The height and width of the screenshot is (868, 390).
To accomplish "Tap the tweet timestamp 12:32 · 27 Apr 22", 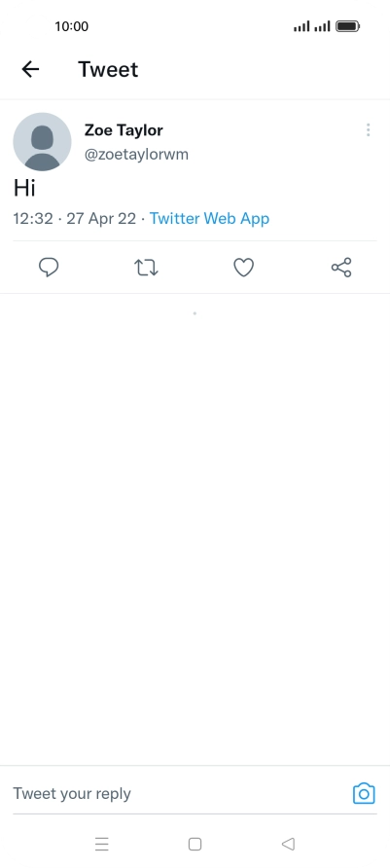I will tap(74, 219).
